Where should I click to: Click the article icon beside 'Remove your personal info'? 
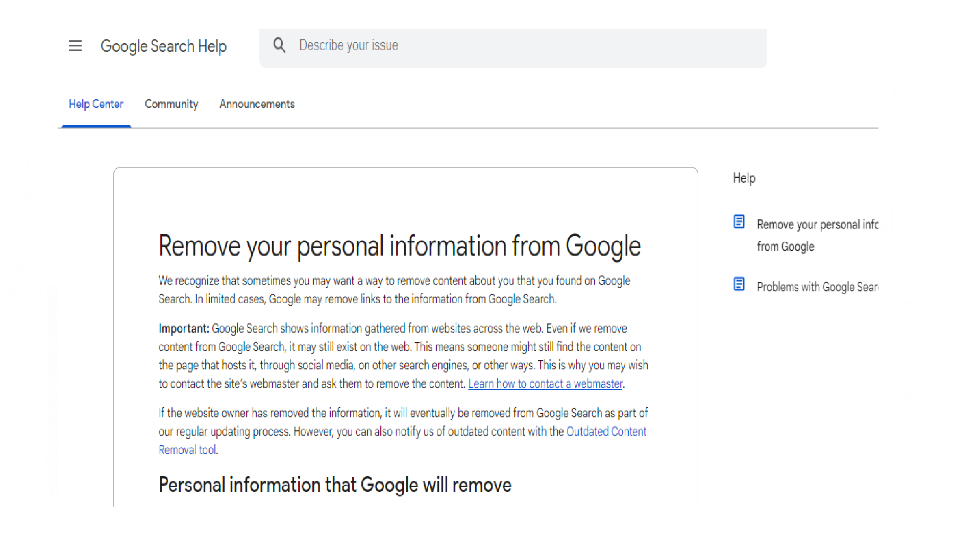(739, 221)
